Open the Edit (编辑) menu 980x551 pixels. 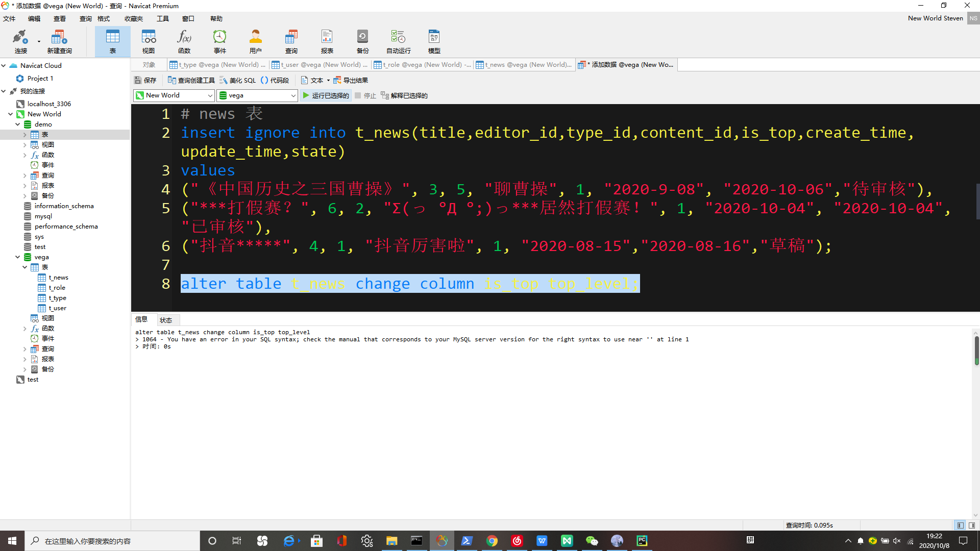tap(34, 18)
